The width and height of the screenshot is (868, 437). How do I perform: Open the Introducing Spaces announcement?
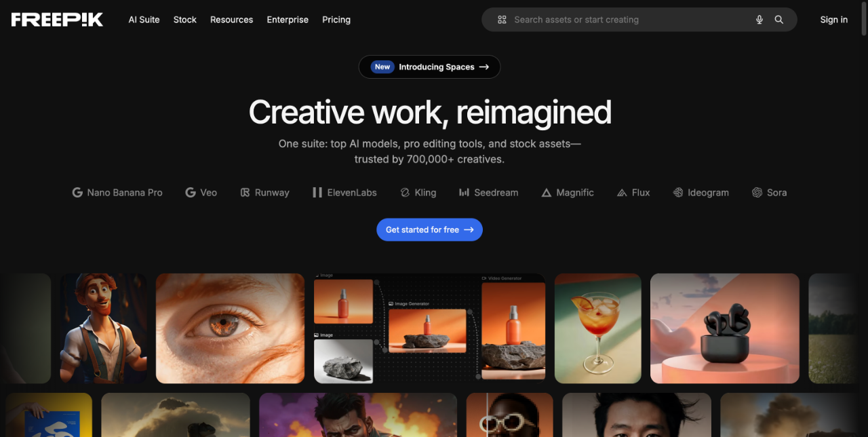pos(429,66)
